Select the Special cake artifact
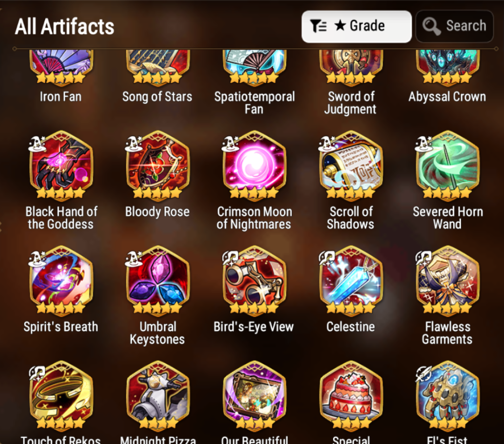 coord(350,396)
